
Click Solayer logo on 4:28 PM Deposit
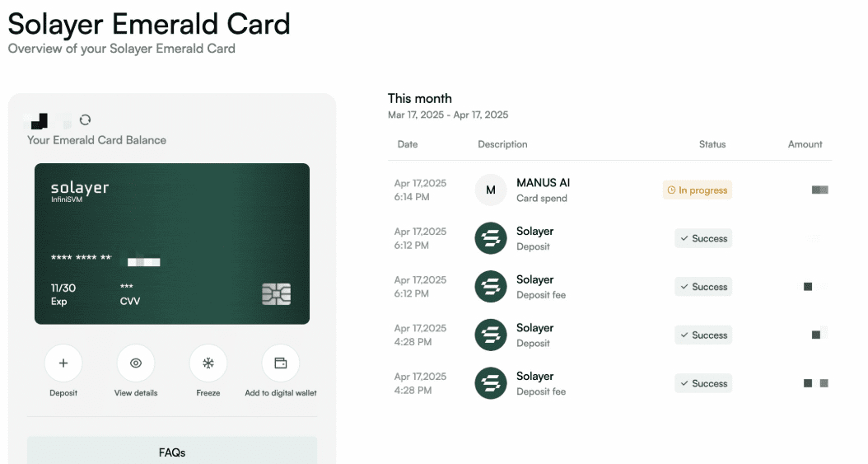coord(491,335)
